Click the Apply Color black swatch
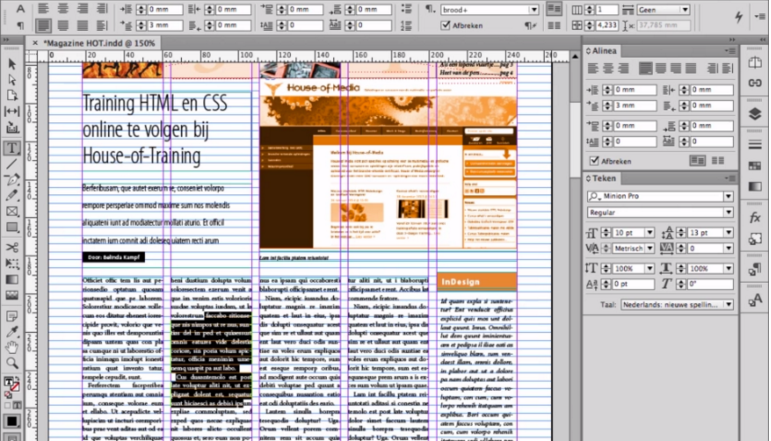The width and height of the screenshot is (771, 441). 12,422
